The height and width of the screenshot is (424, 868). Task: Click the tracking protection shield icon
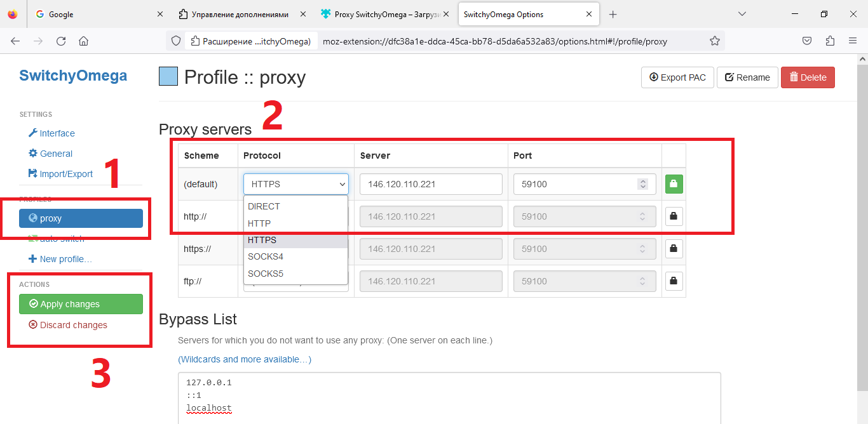(176, 41)
